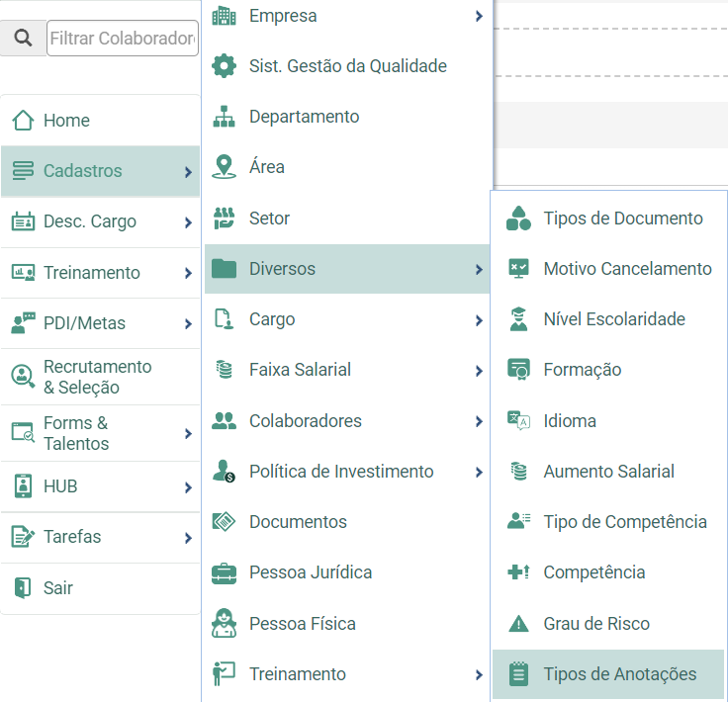Select the Motivo Cancelamento menu entry
Screen dimensions: 728x702
tap(608, 269)
